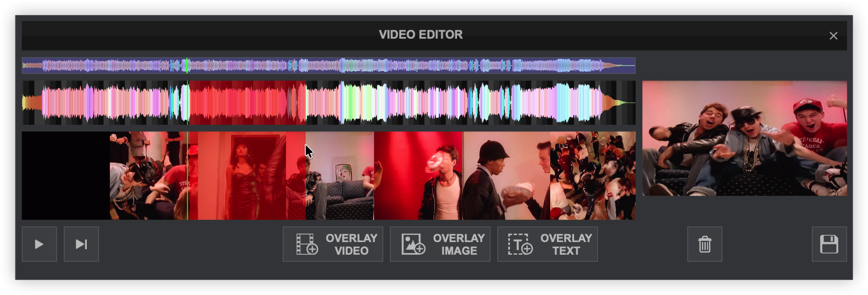Click the green playhead line in the filmstrip
The height and width of the screenshot is (295, 868).
[188, 176]
